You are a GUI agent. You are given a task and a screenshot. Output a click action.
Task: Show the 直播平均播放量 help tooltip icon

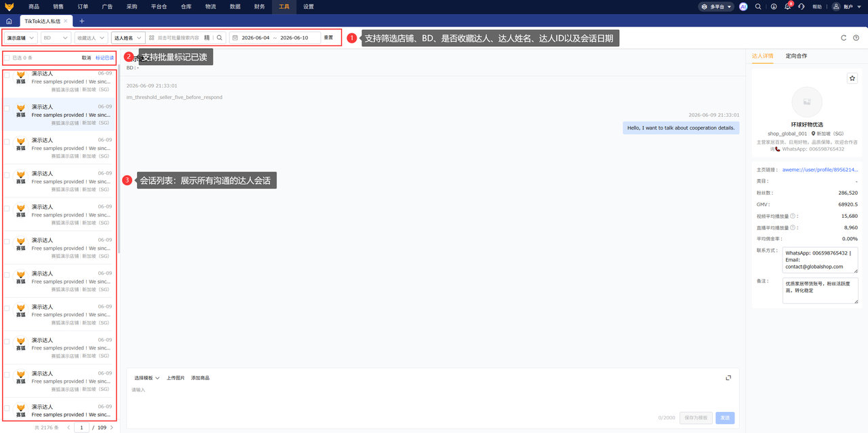coord(793,228)
